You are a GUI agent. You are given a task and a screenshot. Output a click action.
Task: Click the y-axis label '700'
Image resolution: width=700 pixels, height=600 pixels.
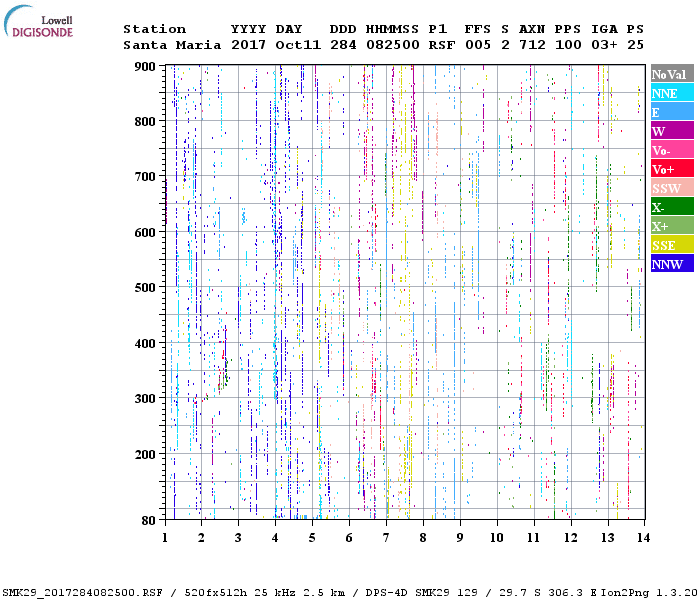[145, 177]
